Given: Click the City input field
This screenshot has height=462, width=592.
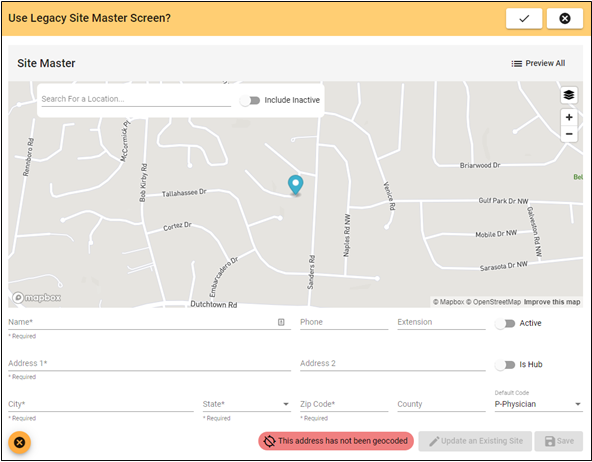Looking at the screenshot, I should click(101, 404).
